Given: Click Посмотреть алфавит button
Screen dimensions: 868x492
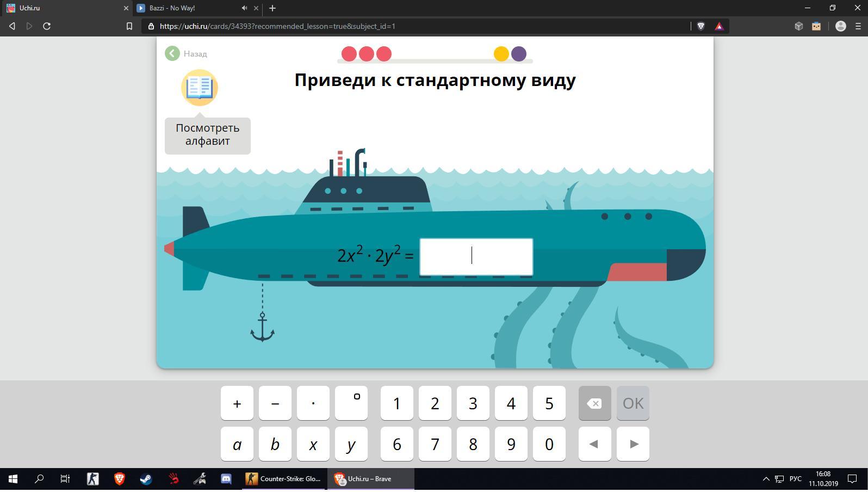Looking at the screenshot, I should (208, 136).
